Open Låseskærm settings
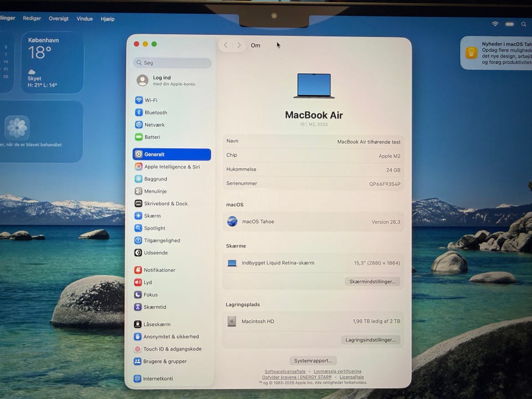 pos(152,324)
